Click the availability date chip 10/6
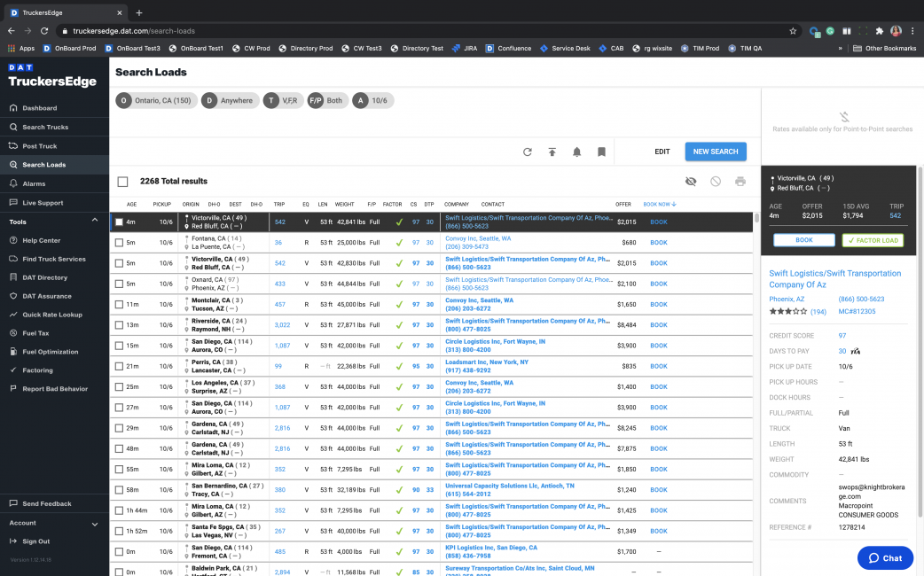This screenshot has width=924, height=576. click(373, 101)
